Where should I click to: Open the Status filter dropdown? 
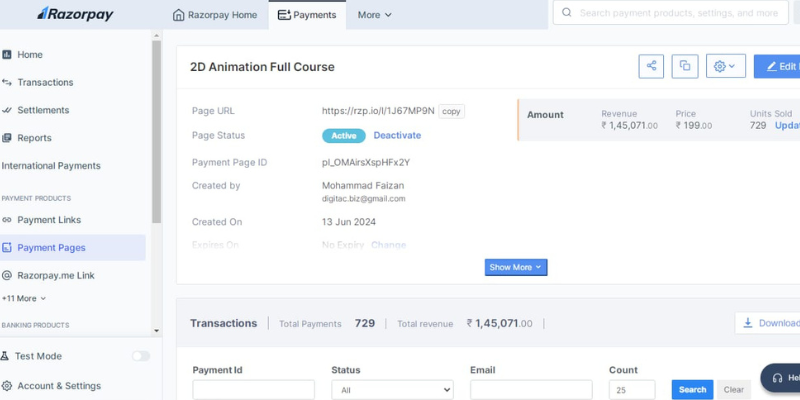tap(392, 390)
